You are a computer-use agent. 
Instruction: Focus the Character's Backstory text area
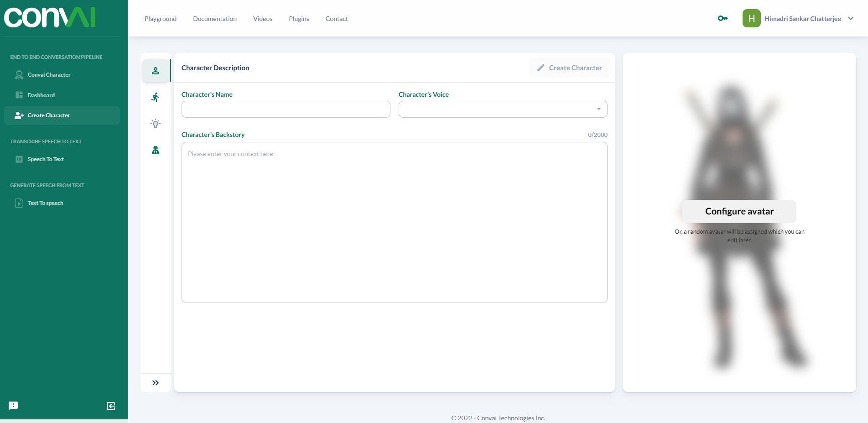click(395, 222)
